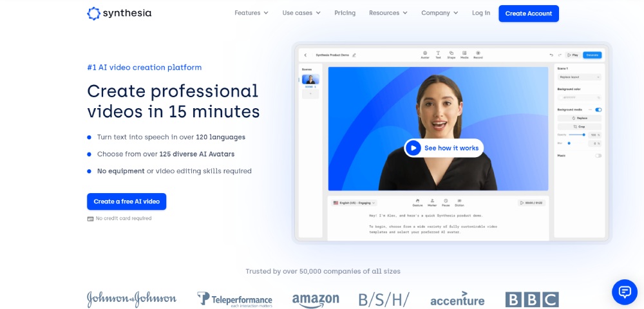Image resolution: width=644 pixels, height=309 pixels.
Task: Click Log in
Action: (x=481, y=13)
